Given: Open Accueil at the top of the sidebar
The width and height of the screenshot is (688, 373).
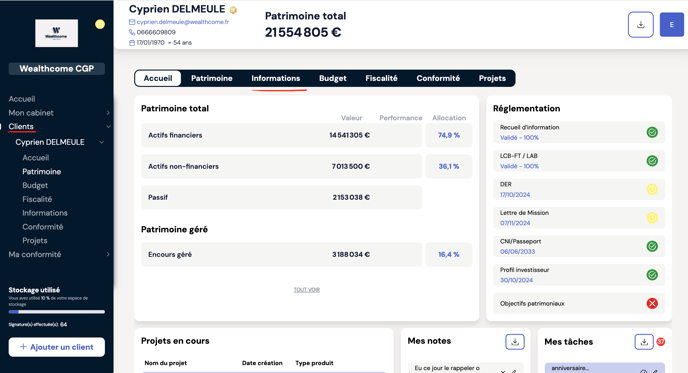Looking at the screenshot, I should (22, 99).
